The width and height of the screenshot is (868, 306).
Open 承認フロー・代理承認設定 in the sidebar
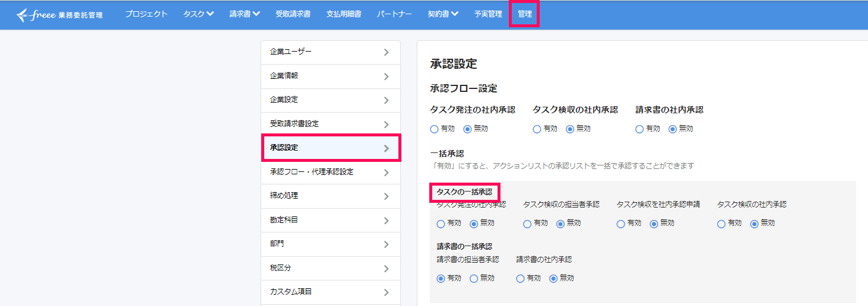pyautogui.click(x=331, y=173)
